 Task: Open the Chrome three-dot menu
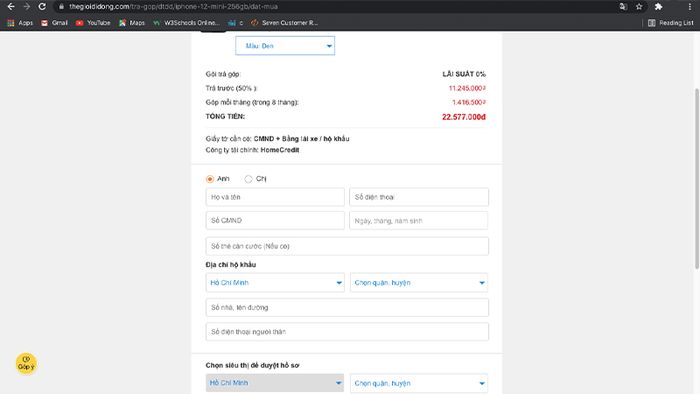point(690,7)
